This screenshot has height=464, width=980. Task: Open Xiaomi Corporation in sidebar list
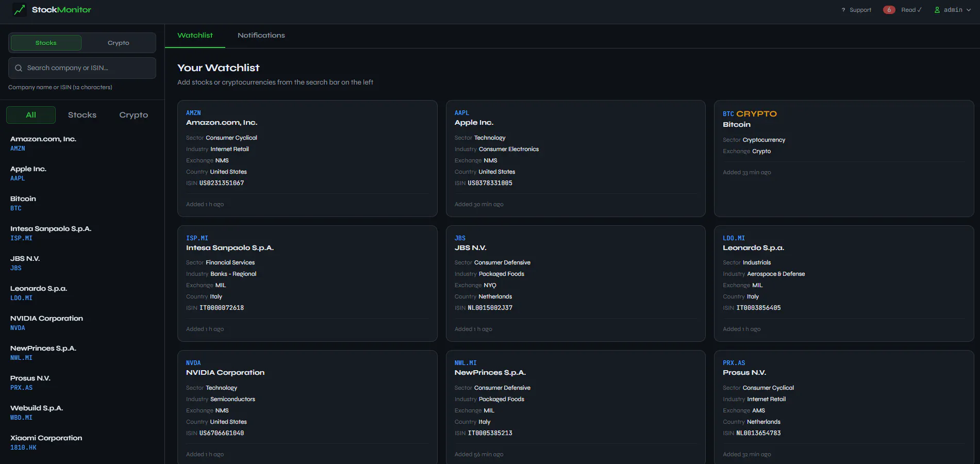click(82, 442)
